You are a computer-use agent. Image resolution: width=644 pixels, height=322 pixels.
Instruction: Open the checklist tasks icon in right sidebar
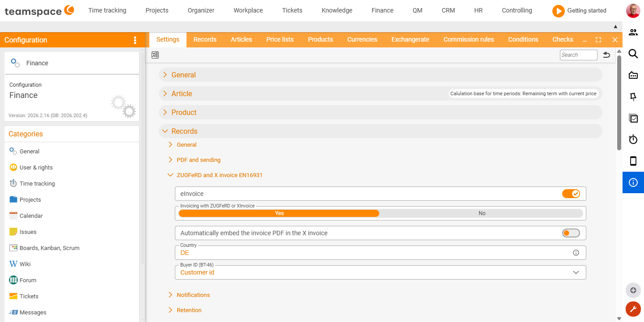[633, 118]
